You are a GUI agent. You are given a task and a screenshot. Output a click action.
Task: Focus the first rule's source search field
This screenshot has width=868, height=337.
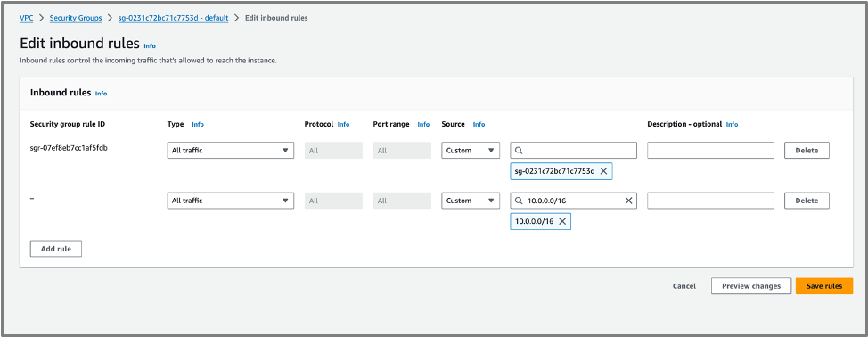[574, 151]
